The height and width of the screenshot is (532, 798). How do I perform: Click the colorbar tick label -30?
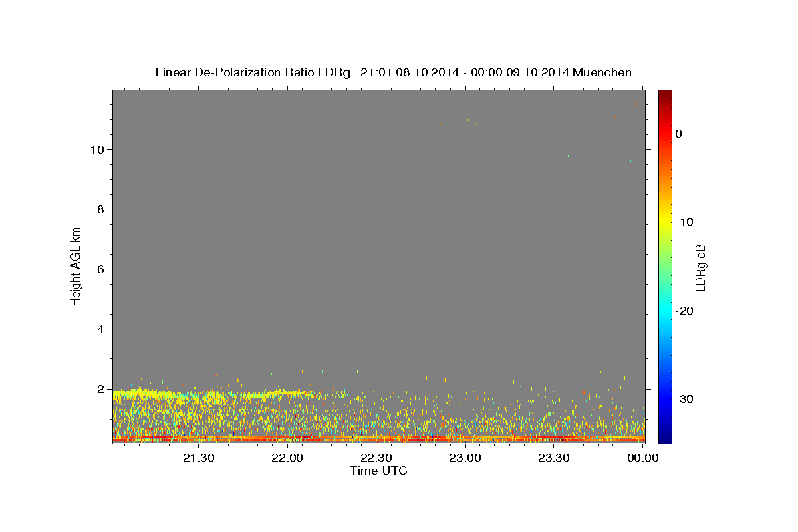(684, 399)
